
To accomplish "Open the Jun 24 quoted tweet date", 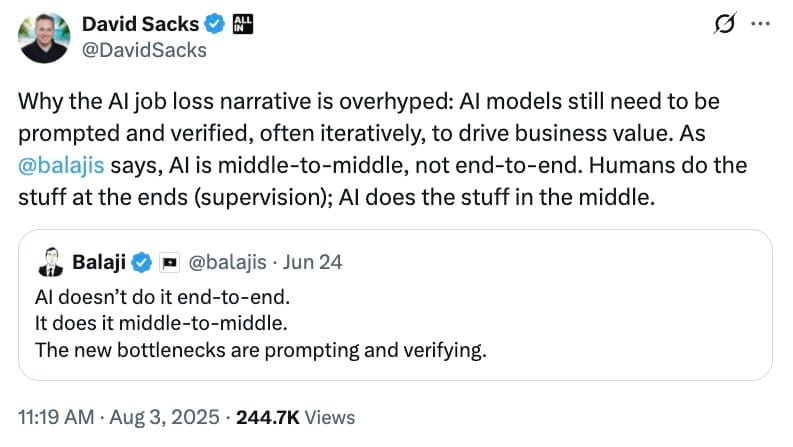I will point(312,262).
